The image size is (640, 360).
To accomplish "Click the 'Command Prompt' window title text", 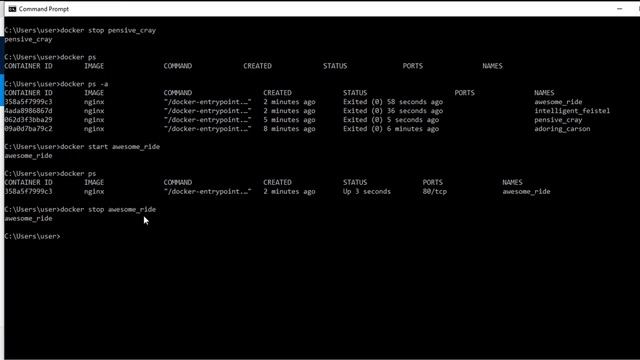I will point(44,9).
